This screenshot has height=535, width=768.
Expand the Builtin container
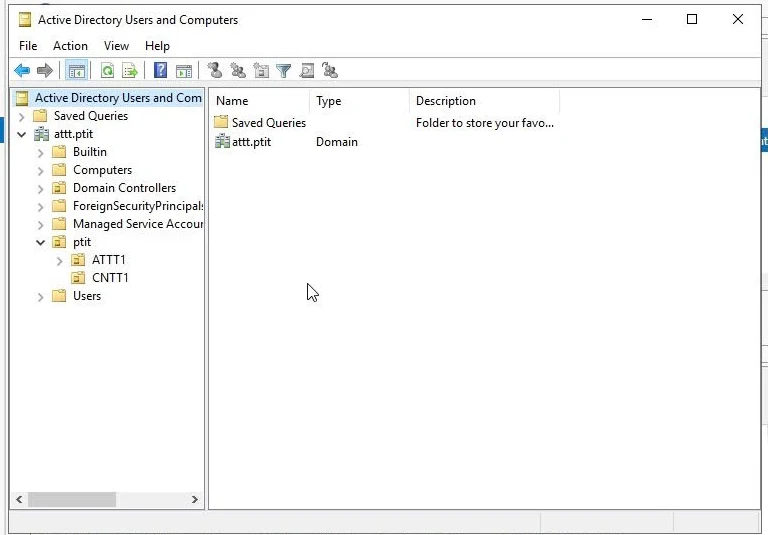pos(41,153)
